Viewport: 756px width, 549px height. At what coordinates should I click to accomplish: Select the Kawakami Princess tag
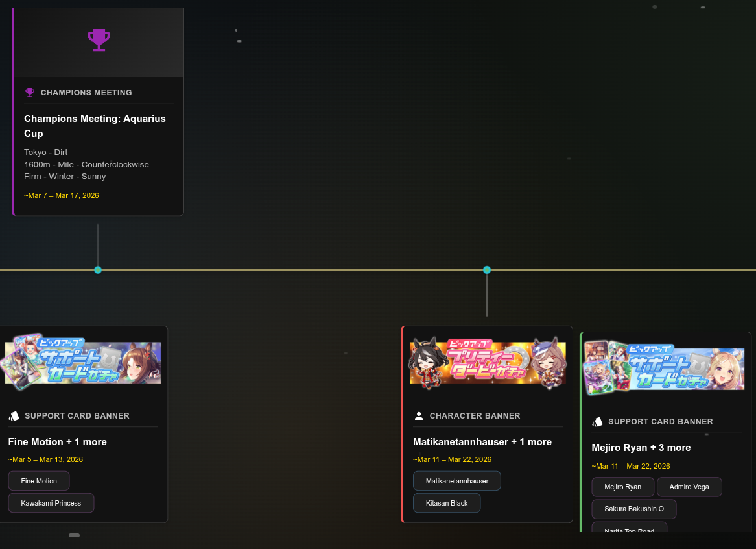point(51,503)
